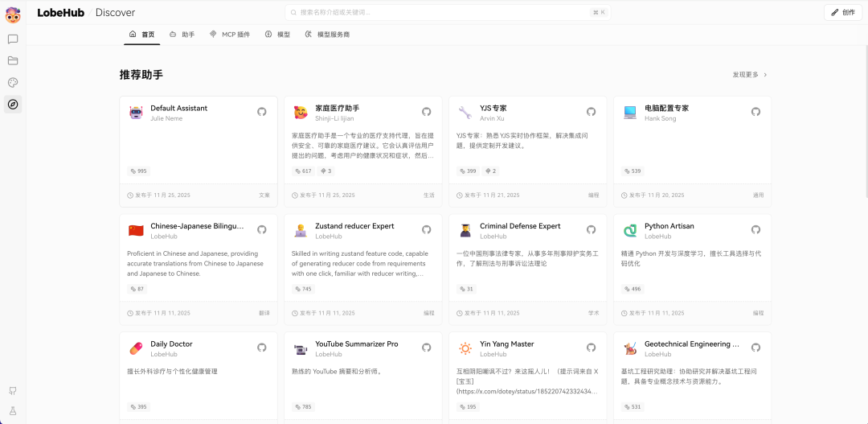Screen dimensions: 868x424
Task: Switch to the 助手 tab
Action: click(x=182, y=35)
